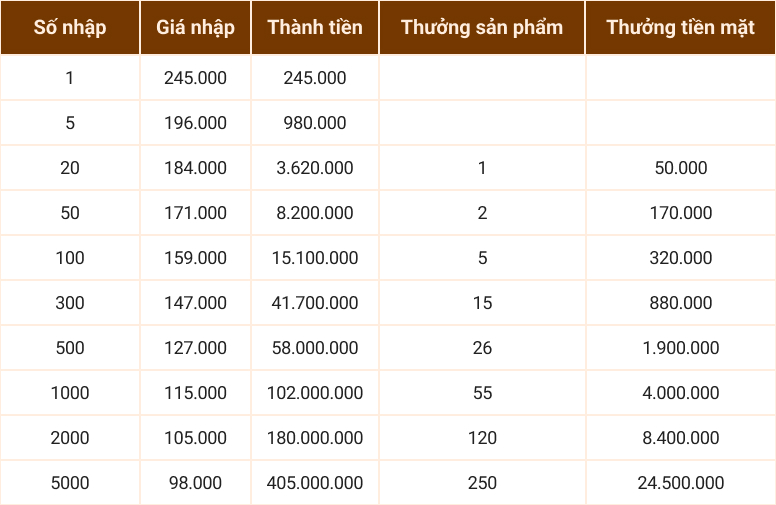Image resolution: width=776 pixels, height=505 pixels.
Task: Click quantity 2000 in Số nhập column
Action: (x=70, y=438)
